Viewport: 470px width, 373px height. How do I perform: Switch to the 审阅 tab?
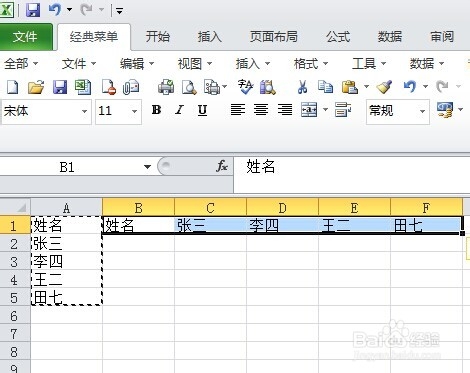tap(442, 37)
